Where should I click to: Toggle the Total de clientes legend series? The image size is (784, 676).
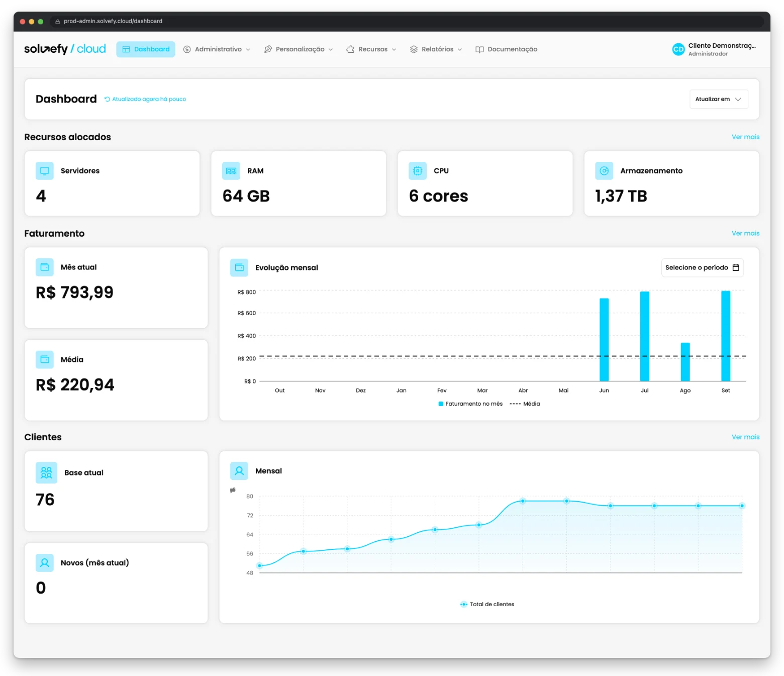point(487,604)
